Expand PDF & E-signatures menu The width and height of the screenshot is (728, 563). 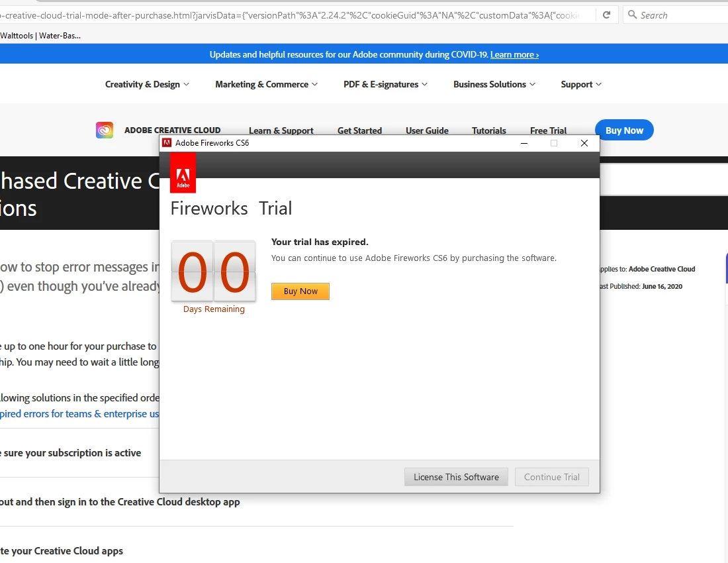pyautogui.click(x=385, y=84)
